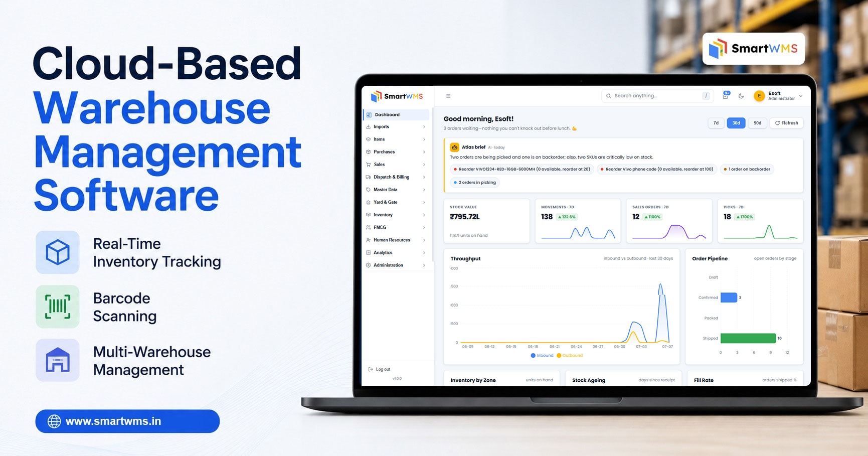This screenshot has width=868, height=456.
Task: Click the Analytics icon in sidebar
Action: point(369,252)
